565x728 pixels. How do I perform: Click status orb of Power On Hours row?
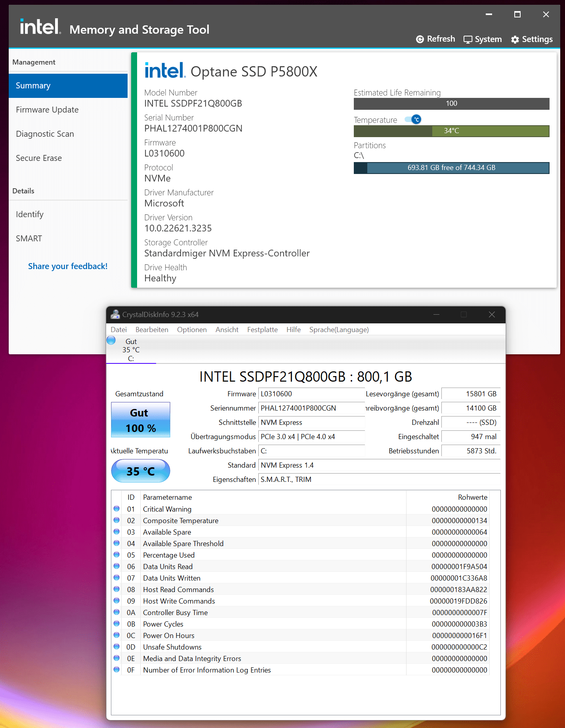point(116,635)
